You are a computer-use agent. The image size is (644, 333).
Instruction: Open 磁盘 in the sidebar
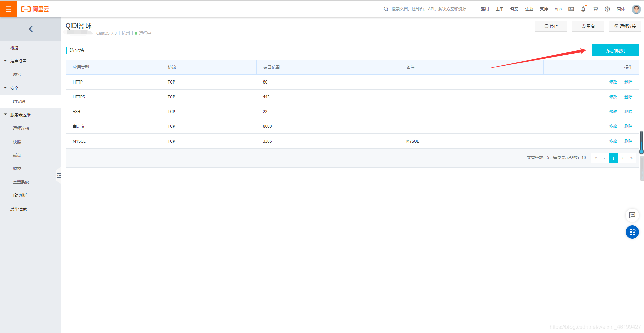click(x=17, y=155)
